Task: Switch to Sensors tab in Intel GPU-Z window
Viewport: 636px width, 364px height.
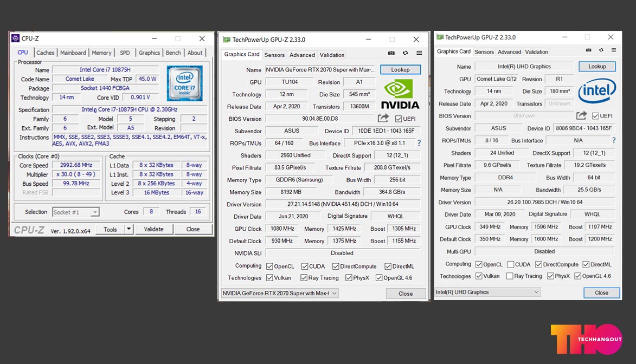Action: point(484,52)
